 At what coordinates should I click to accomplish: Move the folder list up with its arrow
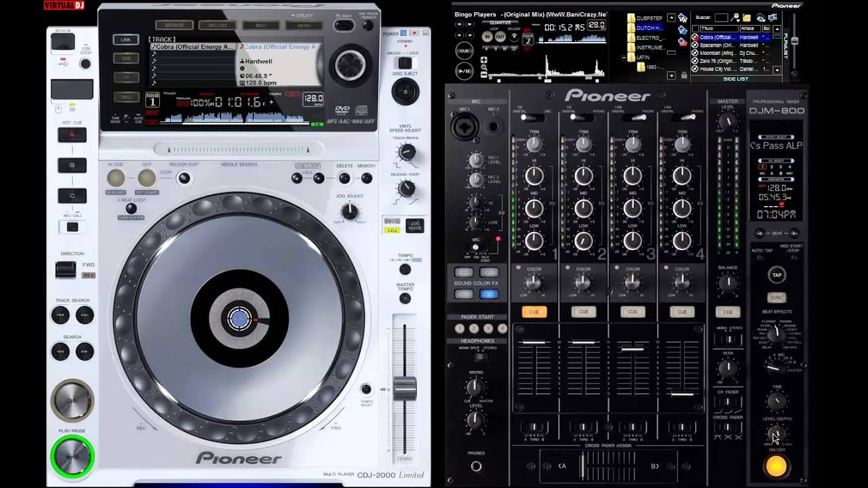[x=671, y=18]
